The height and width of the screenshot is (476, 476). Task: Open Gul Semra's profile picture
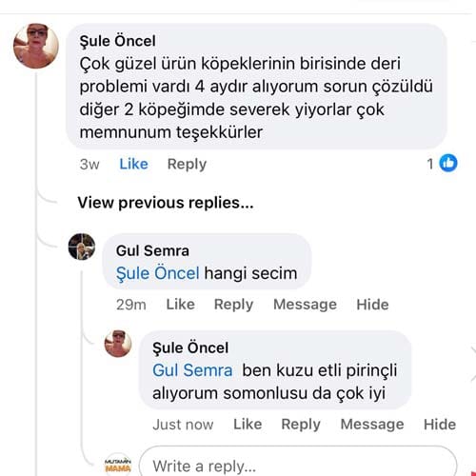coord(82,247)
